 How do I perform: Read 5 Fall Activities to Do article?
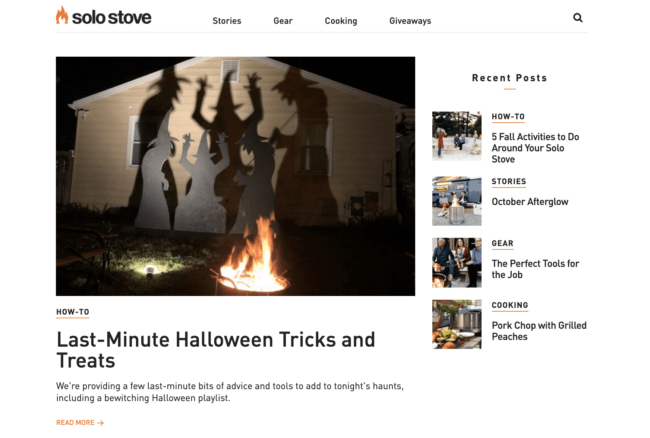pos(535,148)
